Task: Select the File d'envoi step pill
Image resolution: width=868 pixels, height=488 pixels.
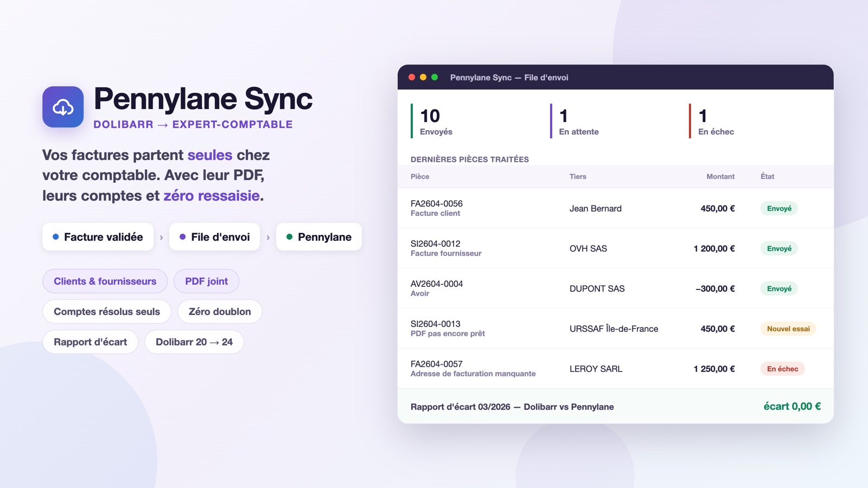Action: click(x=215, y=237)
